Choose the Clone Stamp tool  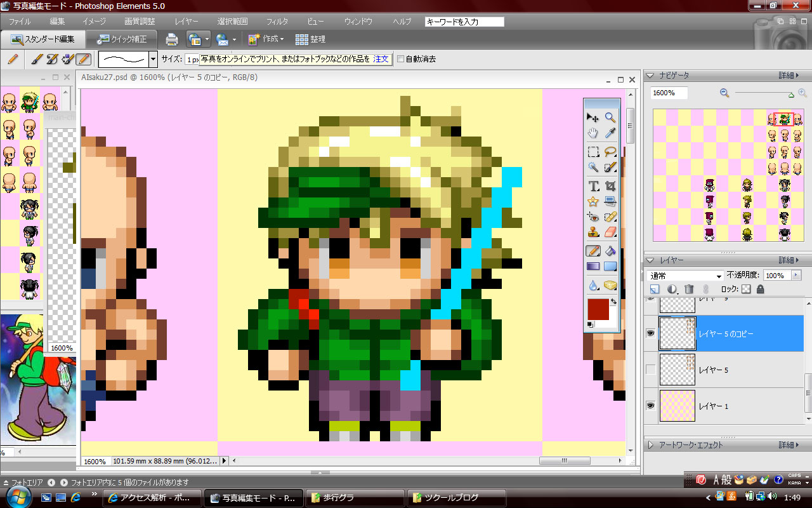tap(593, 232)
